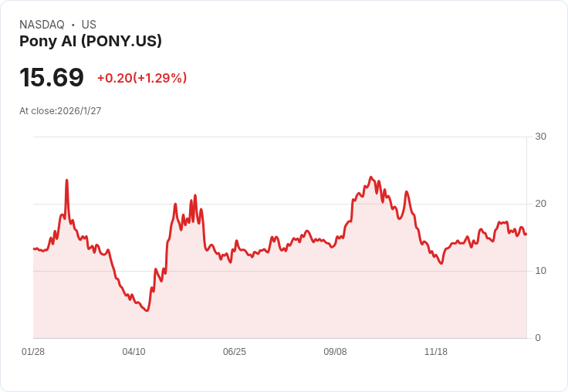This screenshot has width=568, height=392.
Task: Select the 09/08 date on x-axis
Action: [x=335, y=352]
